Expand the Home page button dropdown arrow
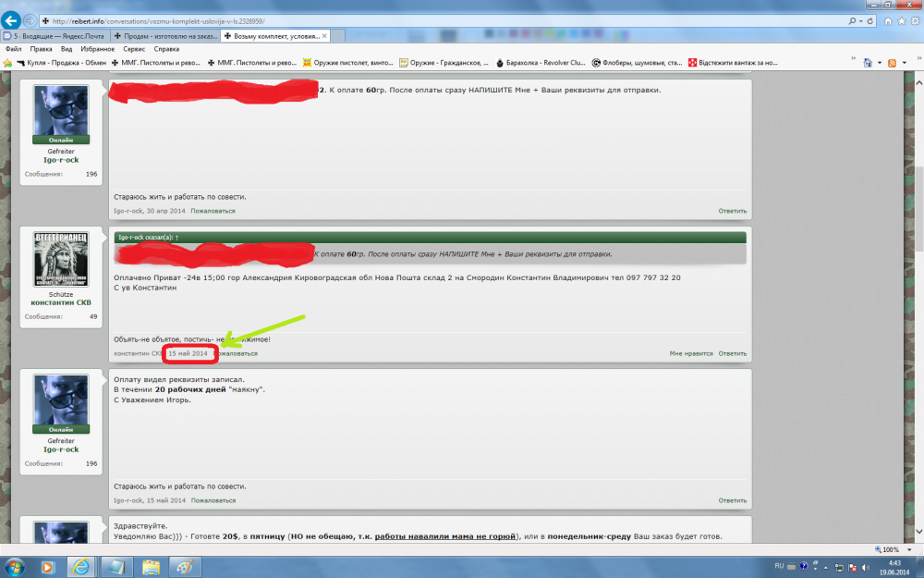This screenshot has width=924, height=578. 880,63
